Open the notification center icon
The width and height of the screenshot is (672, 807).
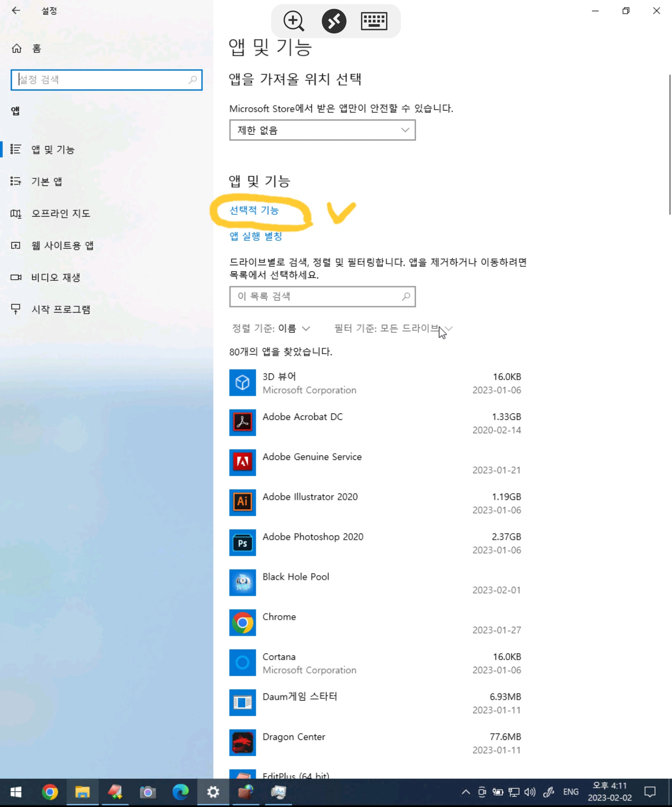point(650,792)
